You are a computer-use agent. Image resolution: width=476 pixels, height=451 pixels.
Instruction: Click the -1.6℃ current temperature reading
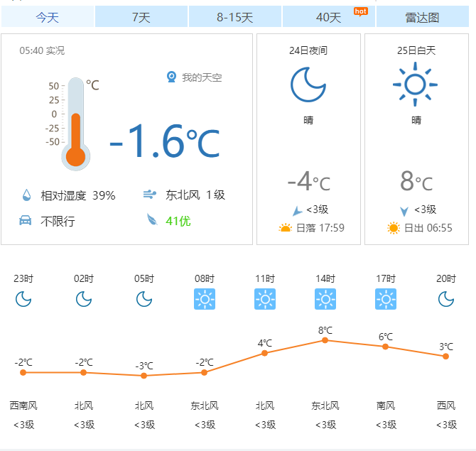[x=165, y=142]
